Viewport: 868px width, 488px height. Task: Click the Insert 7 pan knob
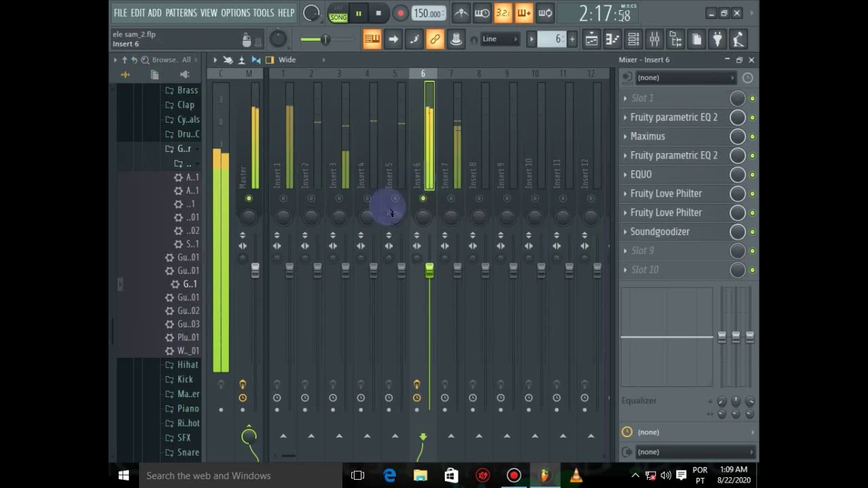[451, 217]
